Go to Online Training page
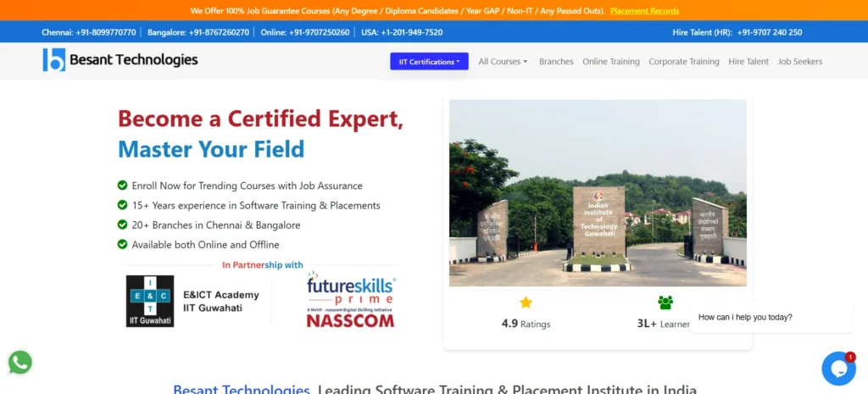This screenshot has height=394, width=868. tap(610, 61)
